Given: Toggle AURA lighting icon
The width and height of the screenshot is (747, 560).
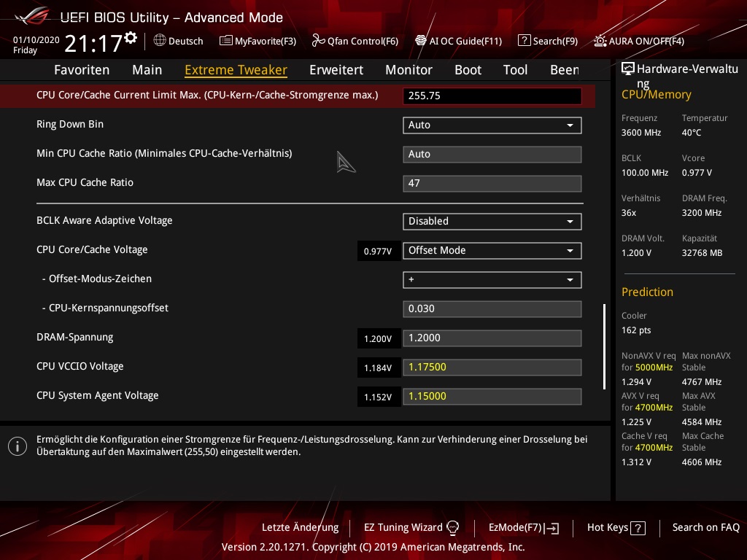Looking at the screenshot, I should 600,41.
